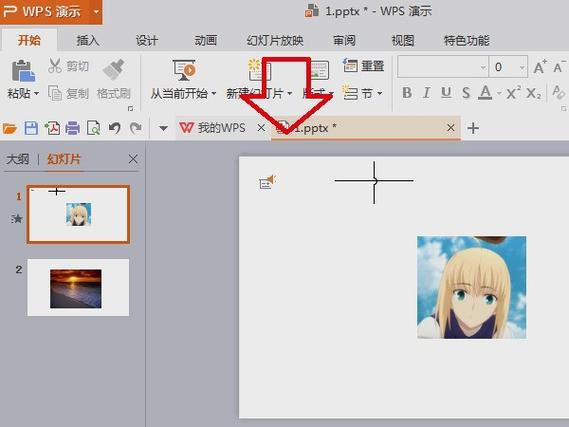Toggle Bold formatting
569x427 pixels.
[407, 93]
